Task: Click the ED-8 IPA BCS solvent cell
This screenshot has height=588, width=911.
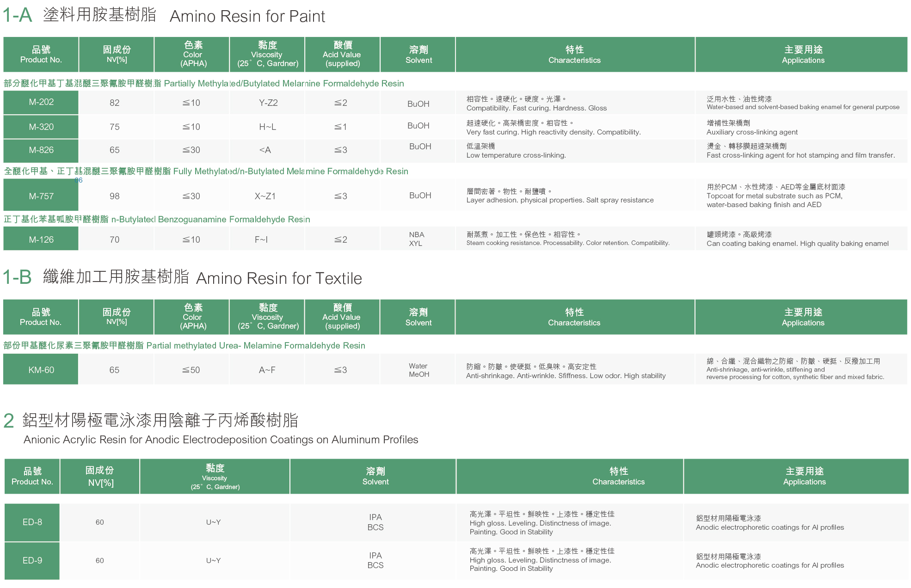Action: pyautogui.click(x=375, y=522)
